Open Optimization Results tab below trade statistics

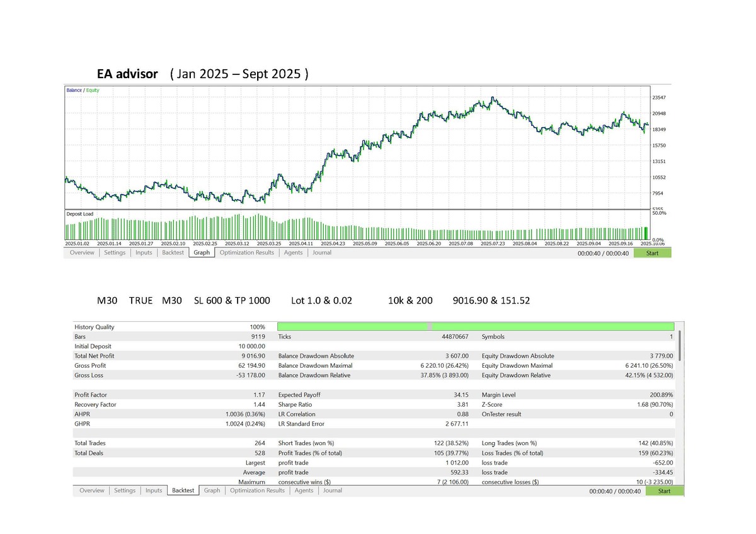(x=257, y=491)
